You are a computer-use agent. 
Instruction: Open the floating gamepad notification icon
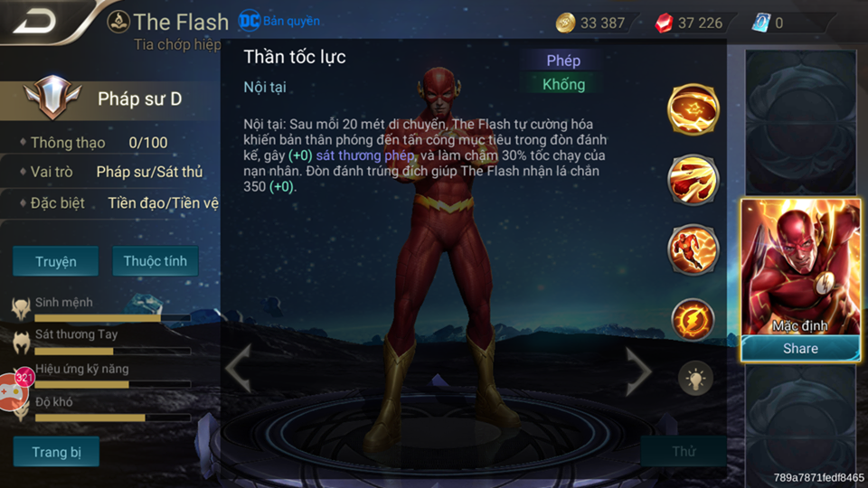(x=14, y=389)
